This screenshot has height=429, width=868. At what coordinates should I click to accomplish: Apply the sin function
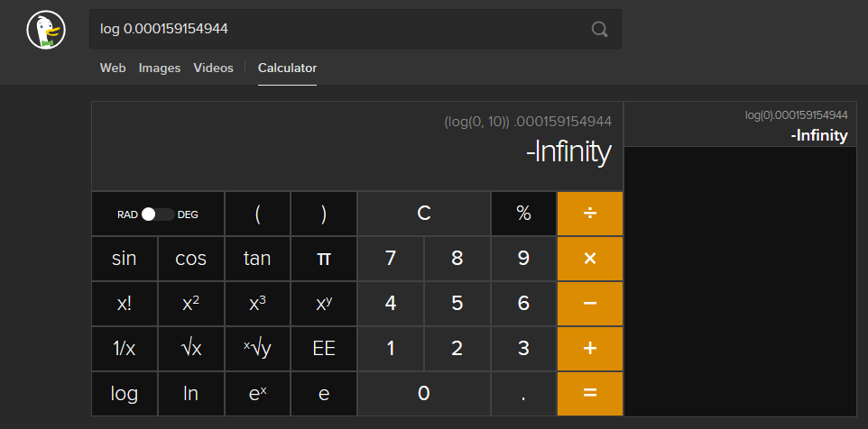point(125,259)
